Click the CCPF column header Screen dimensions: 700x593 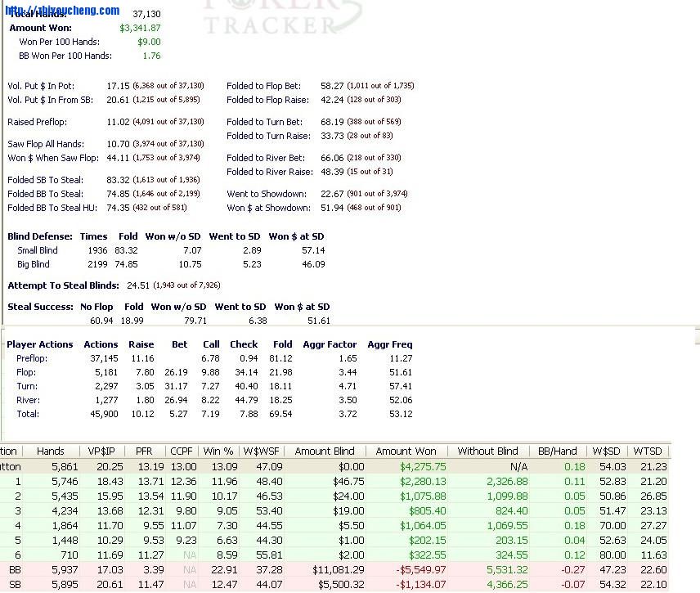pyautogui.click(x=181, y=451)
